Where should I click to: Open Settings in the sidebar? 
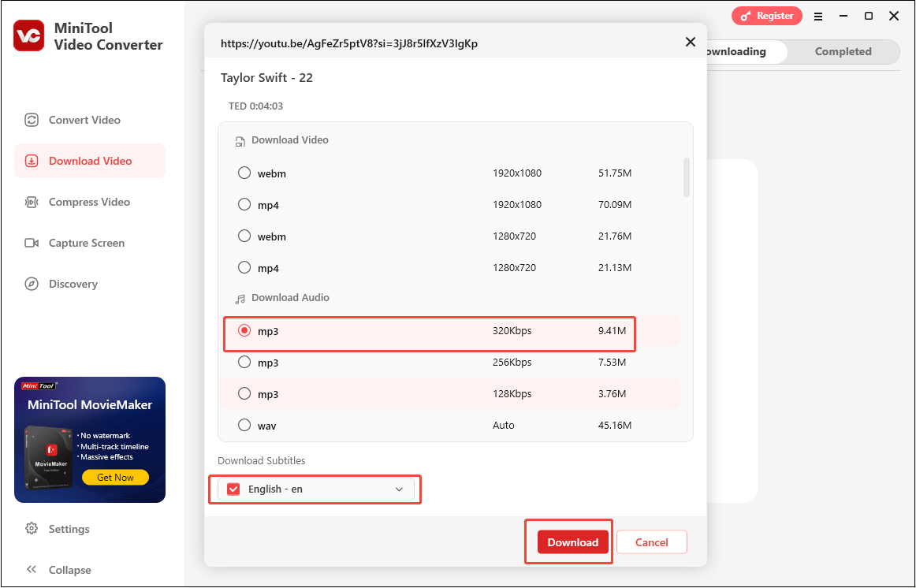pos(69,529)
